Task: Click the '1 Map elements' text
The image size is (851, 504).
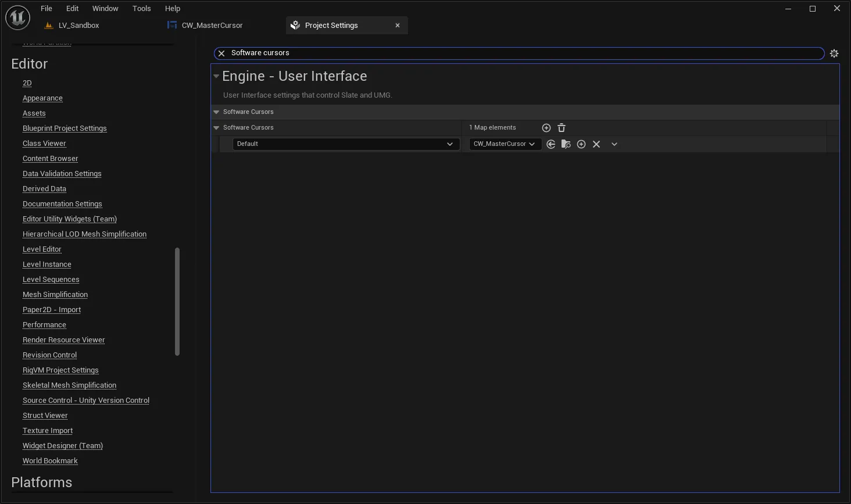Action: click(x=492, y=128)
